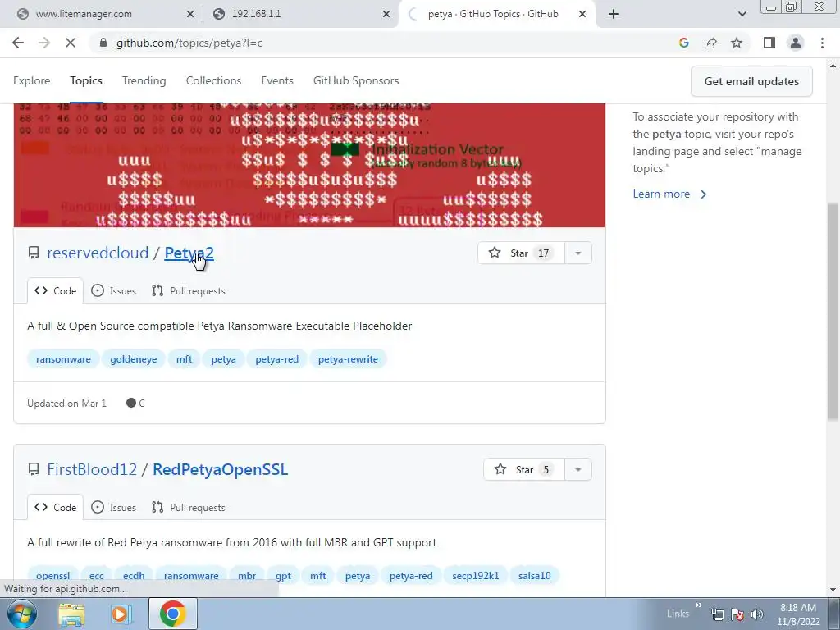Open Trending navigation item
Image resolution: width=840 pixels, height=630 pixels.
click(x=144, y=80)
